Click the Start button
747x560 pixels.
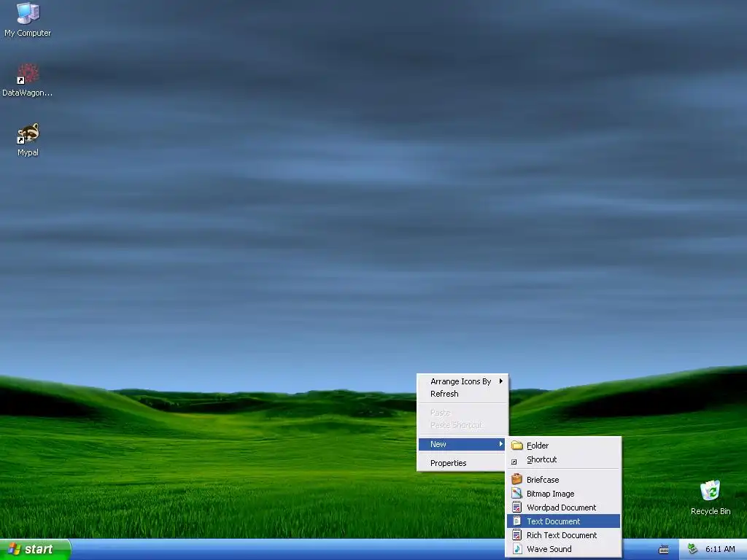(x=35, y=549)
